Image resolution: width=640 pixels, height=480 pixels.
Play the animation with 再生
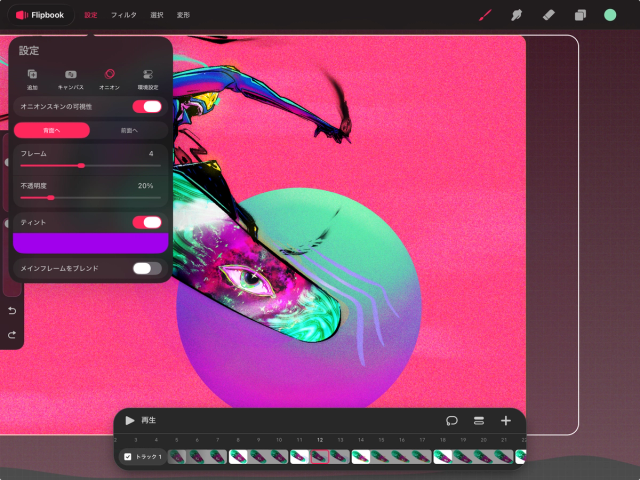[x=140, y=420]
